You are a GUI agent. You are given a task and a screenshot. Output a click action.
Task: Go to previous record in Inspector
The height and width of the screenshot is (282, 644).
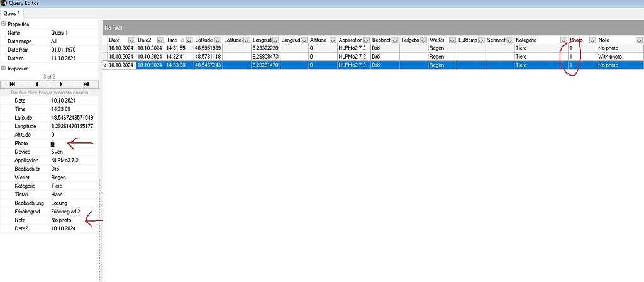[37, 84]
